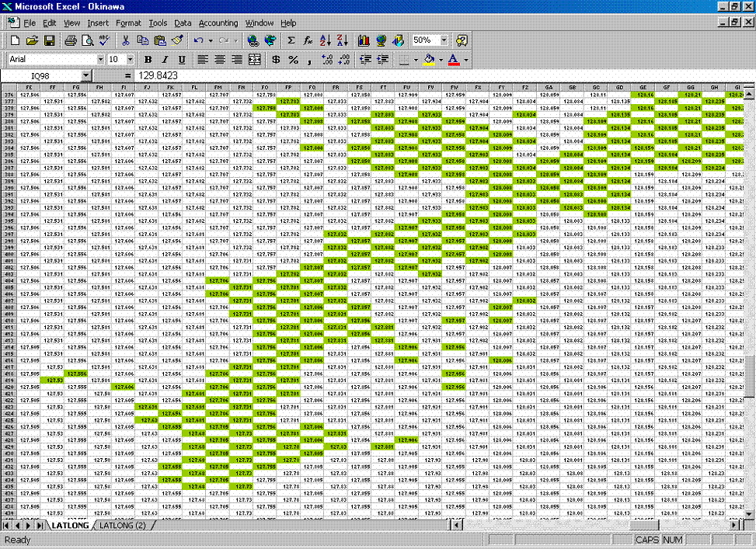Screen dimensions: 756x549
Task: Show the Web toolbar
Action: tap(270, 40)
